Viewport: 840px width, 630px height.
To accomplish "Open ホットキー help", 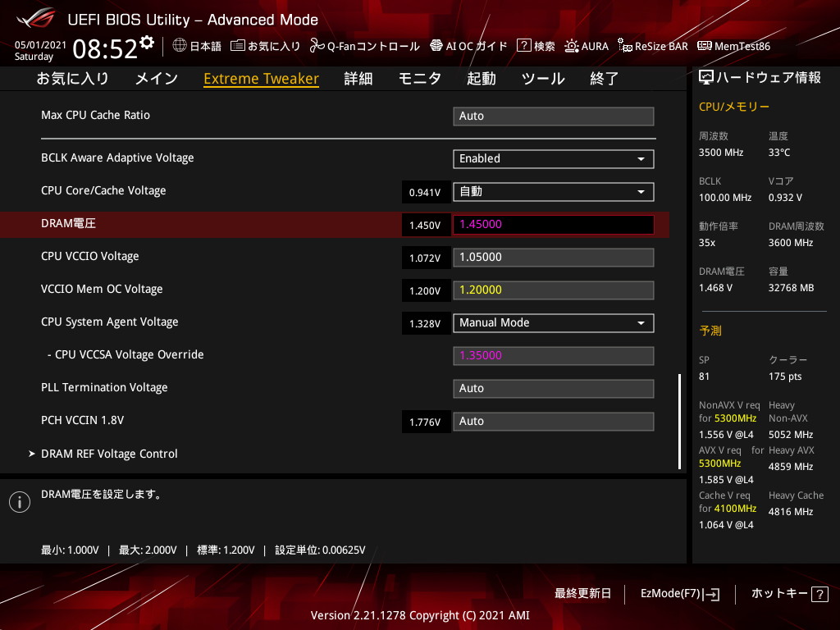I will (x=789, y=594).
